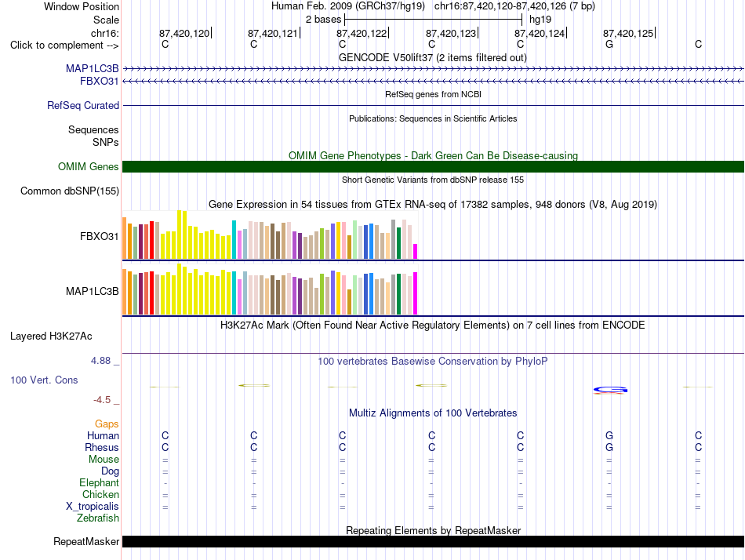The width and height of the screenshot is (745, 560).
Task: Click the Mouse row label in Multiz
Action: [x=104, y=460]
